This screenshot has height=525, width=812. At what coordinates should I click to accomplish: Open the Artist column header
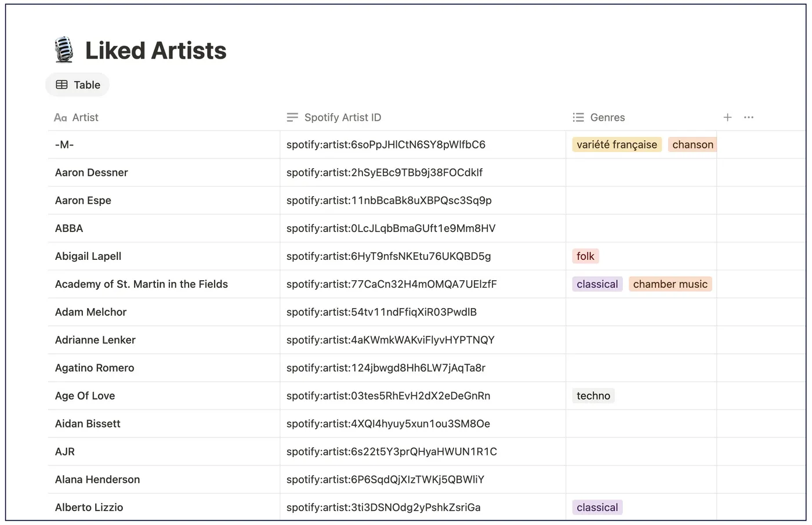[x=76, y=117]
